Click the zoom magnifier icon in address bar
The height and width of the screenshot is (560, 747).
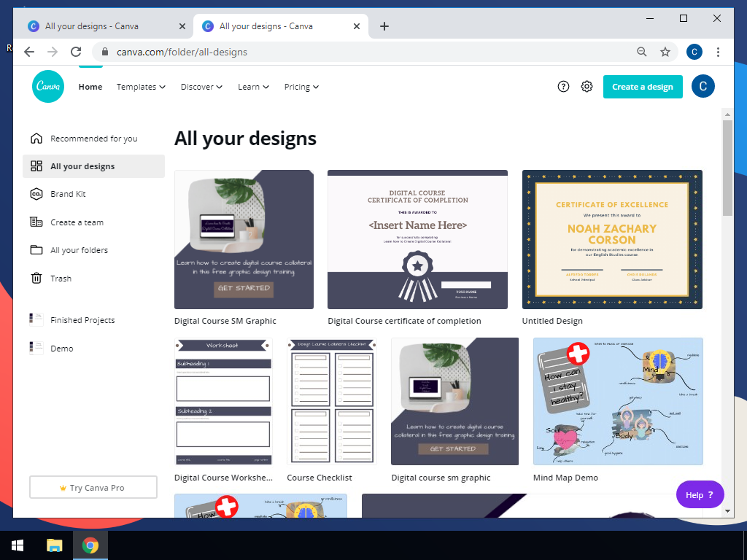pos(642,52)
